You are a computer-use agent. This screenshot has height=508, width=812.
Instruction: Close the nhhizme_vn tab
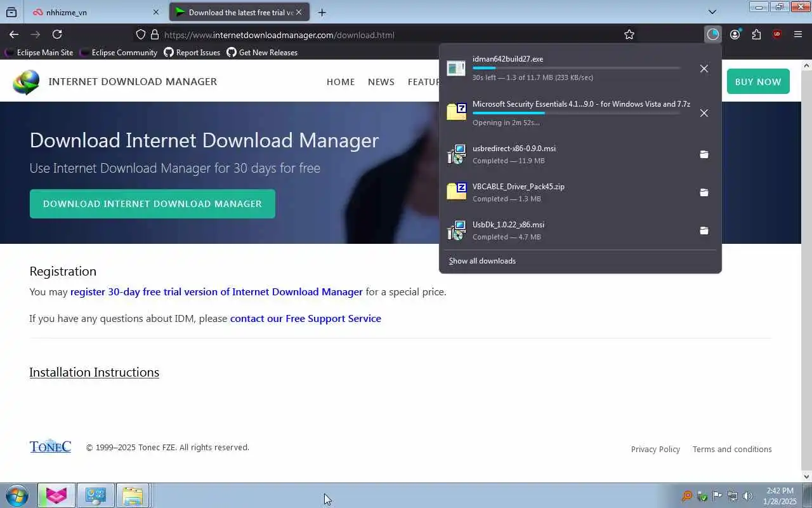click(x=156, y=12)
